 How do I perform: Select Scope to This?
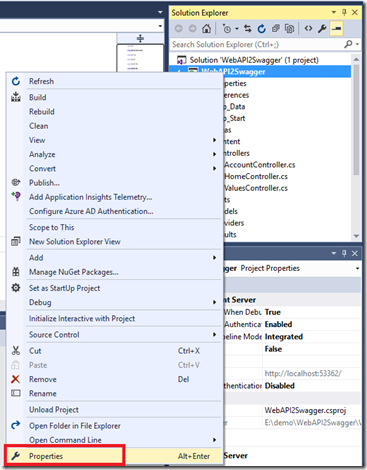pos(114,227)
